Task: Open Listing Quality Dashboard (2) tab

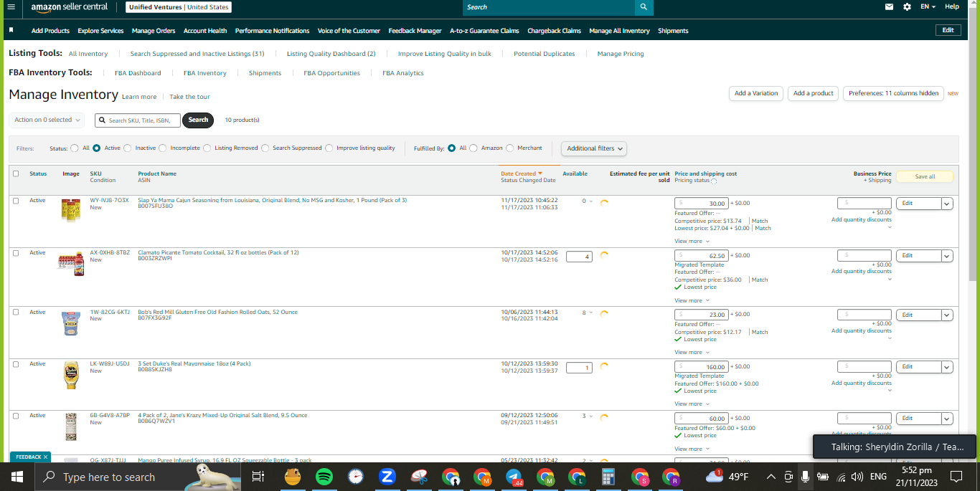Action: click(x=331, y=54)
